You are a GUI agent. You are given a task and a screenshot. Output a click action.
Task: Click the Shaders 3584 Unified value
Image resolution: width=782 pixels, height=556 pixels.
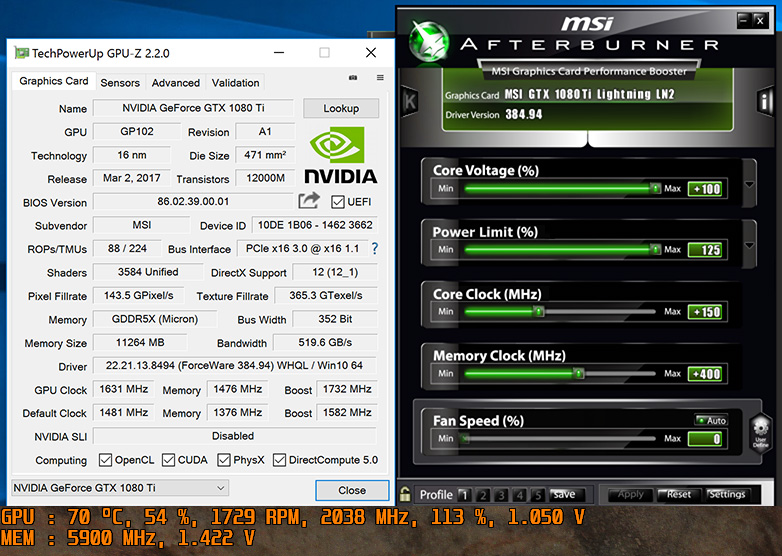[148, 272]
